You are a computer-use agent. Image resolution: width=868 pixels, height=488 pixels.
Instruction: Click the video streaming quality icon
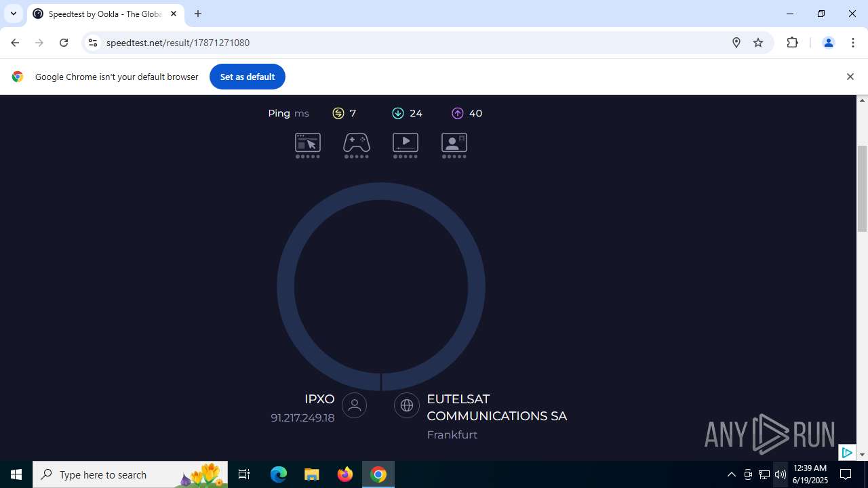click(x=406, y=145)
